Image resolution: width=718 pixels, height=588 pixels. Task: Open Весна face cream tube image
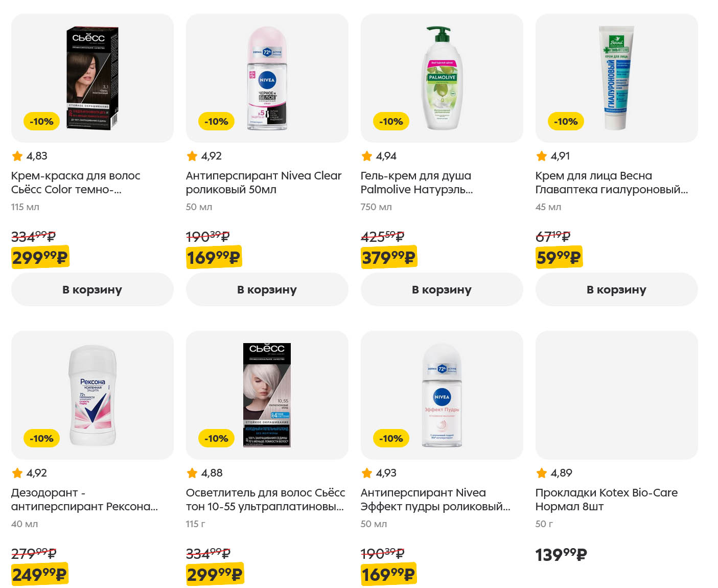616,78
